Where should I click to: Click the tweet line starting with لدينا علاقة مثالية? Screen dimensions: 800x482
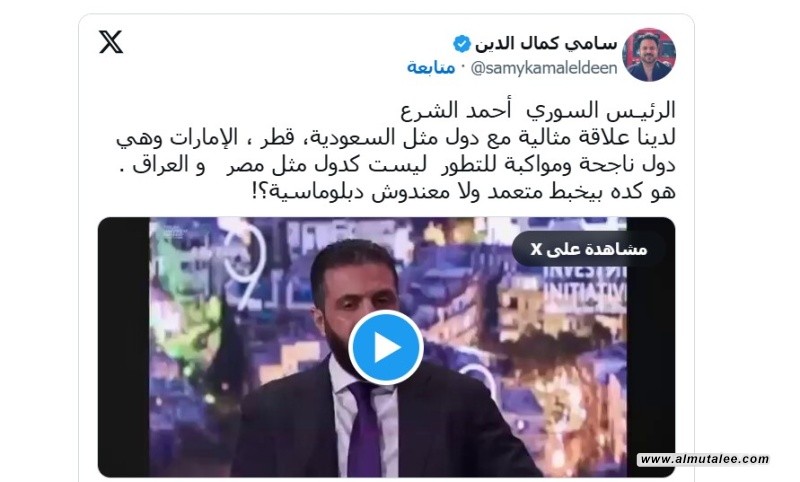[396, 137]
